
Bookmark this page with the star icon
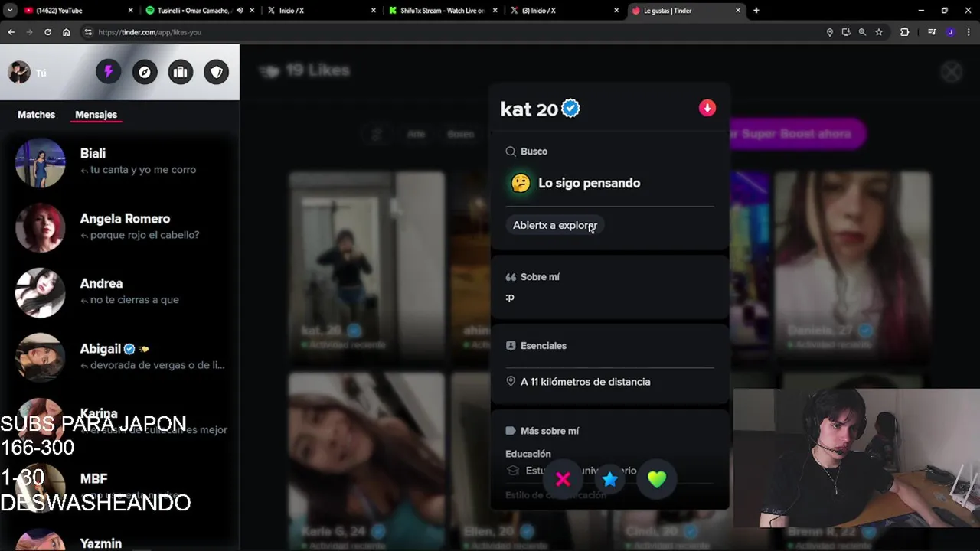[x=879, y=32]
